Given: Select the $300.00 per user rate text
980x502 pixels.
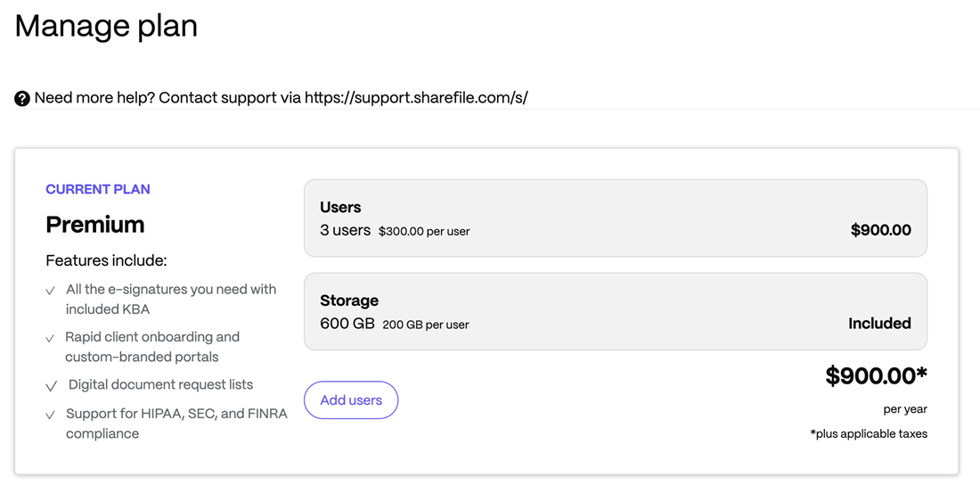Looking at the screenshot, I should tap(424, 231).
